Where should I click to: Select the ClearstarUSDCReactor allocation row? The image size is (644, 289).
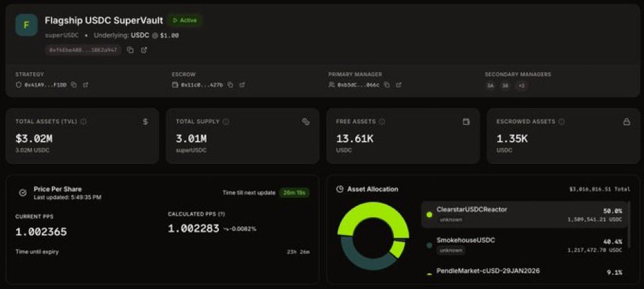click(524, 214)
